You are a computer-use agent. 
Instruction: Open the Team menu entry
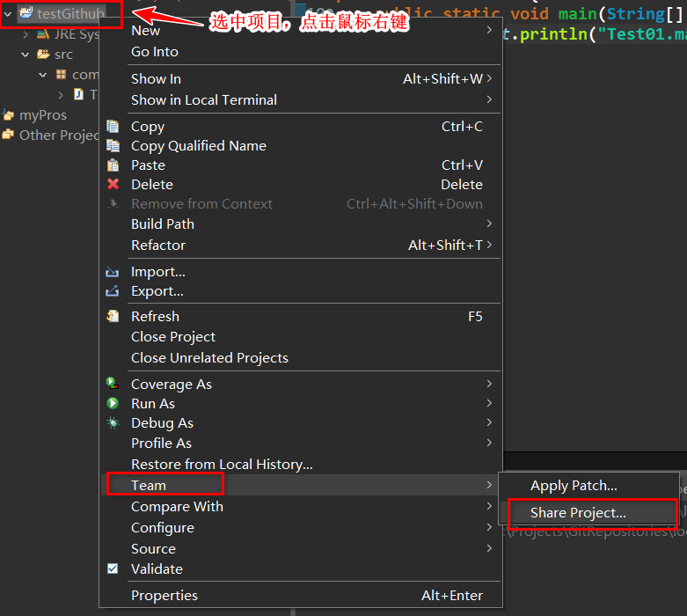pyautogui.click(x=301, y=485)
